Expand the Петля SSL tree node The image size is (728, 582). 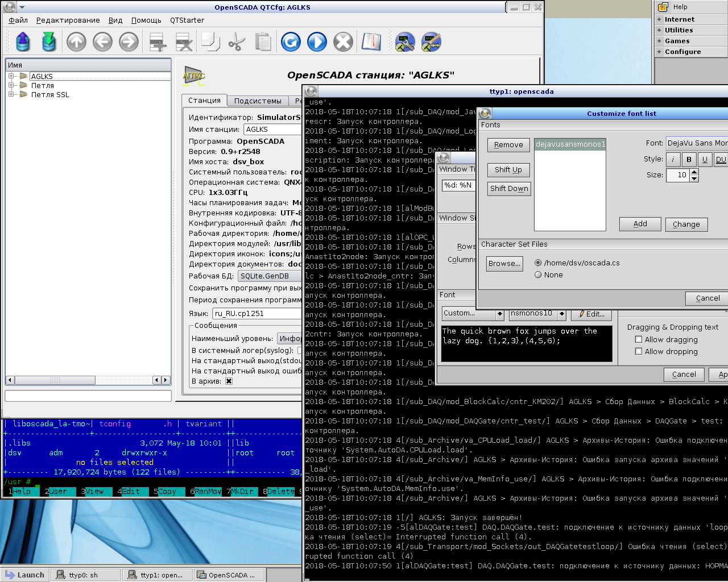[x=11, y=94]
